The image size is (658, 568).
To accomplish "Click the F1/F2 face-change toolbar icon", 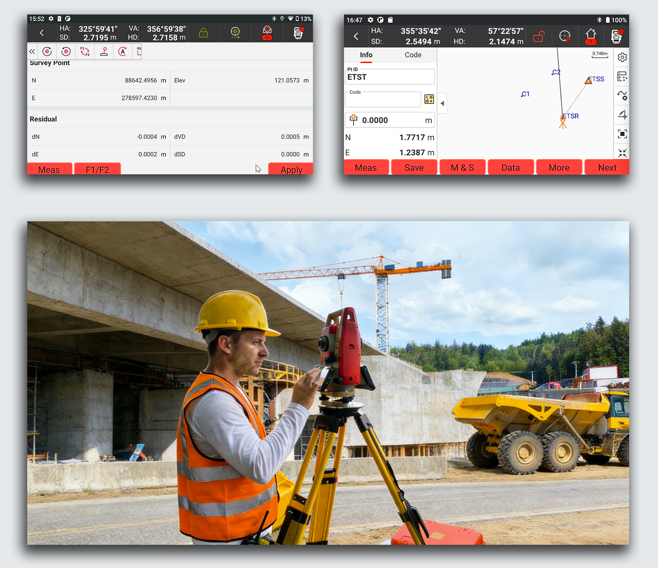I will point(85,51).
